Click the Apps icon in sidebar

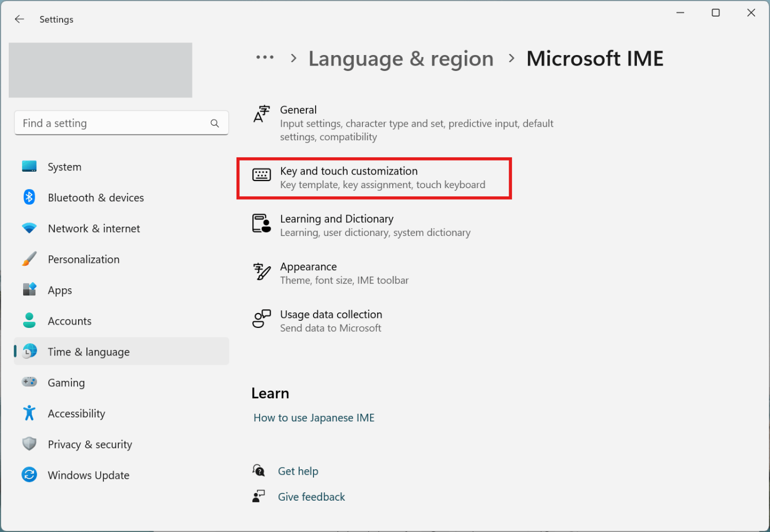click(x=29, y=289)
